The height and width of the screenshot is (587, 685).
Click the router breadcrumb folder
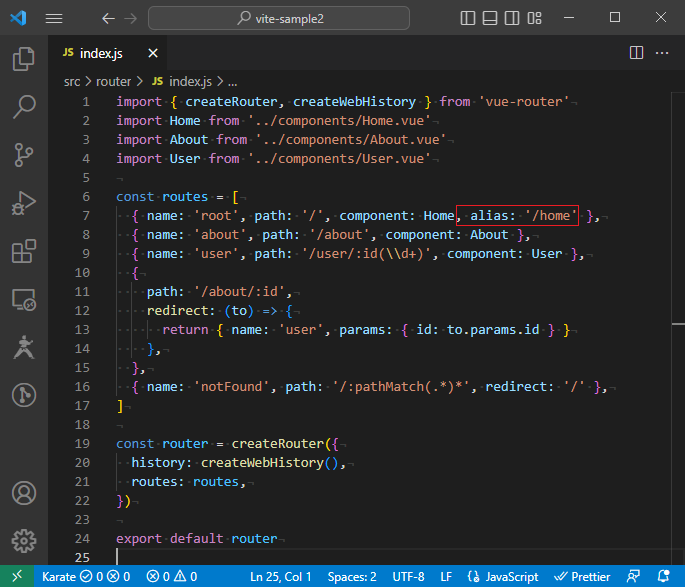[x=114, y=82]
